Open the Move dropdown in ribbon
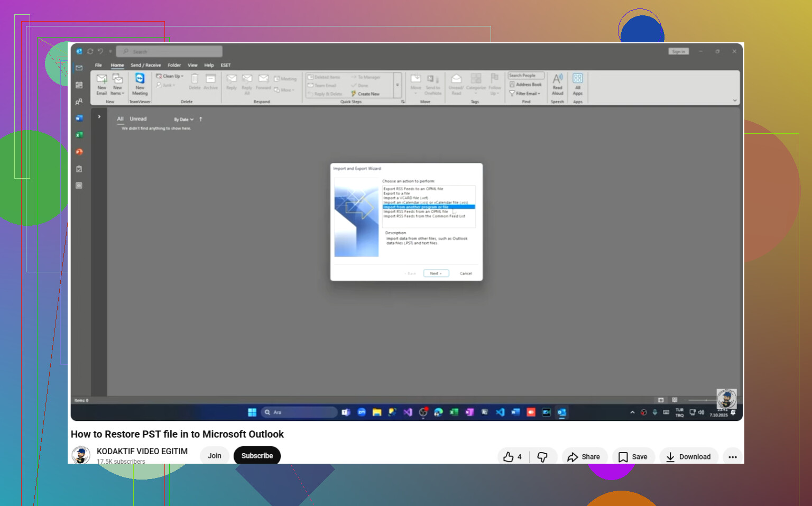The image size is (812, 506). pos(416,84)
